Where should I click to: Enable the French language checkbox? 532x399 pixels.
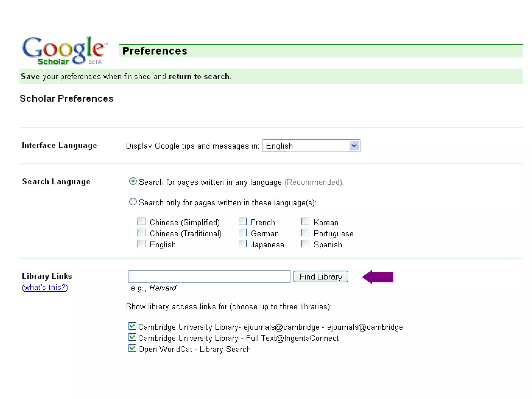[243, 222]
